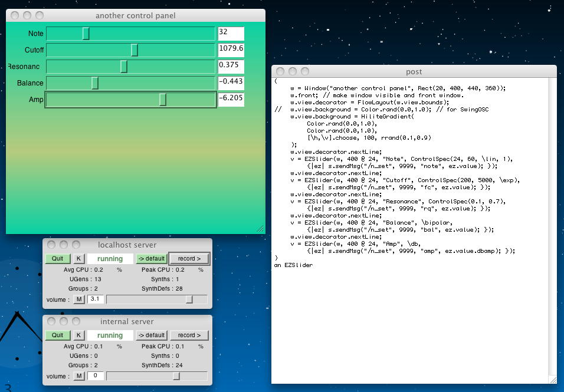
Task: Click the Note value field showing 32
Action: (231, 34)
